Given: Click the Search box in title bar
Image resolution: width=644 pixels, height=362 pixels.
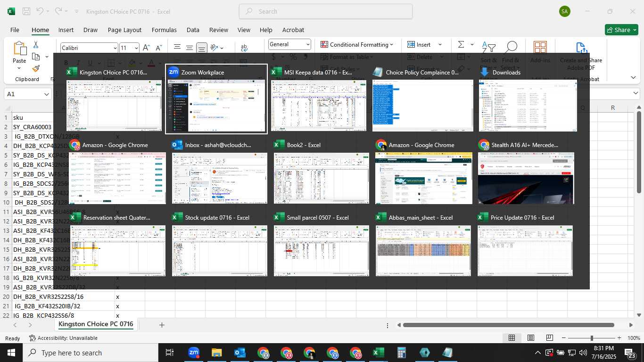Looking at the screenshot, I should [x=326, y=11].
